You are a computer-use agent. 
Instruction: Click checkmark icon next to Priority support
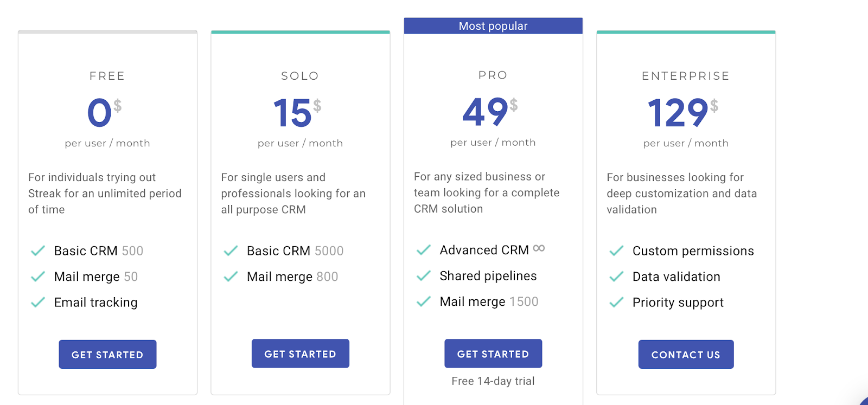click(616, 303)
